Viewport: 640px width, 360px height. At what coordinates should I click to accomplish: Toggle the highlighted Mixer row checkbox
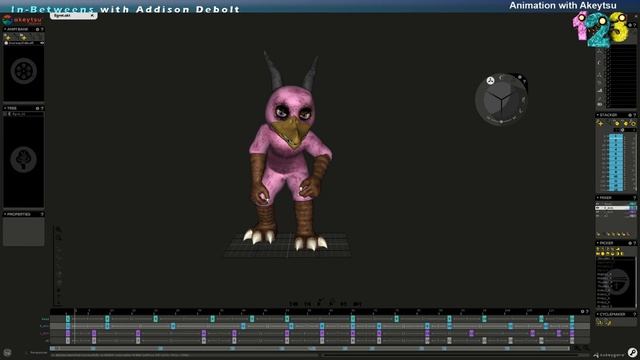pos(598,208)
